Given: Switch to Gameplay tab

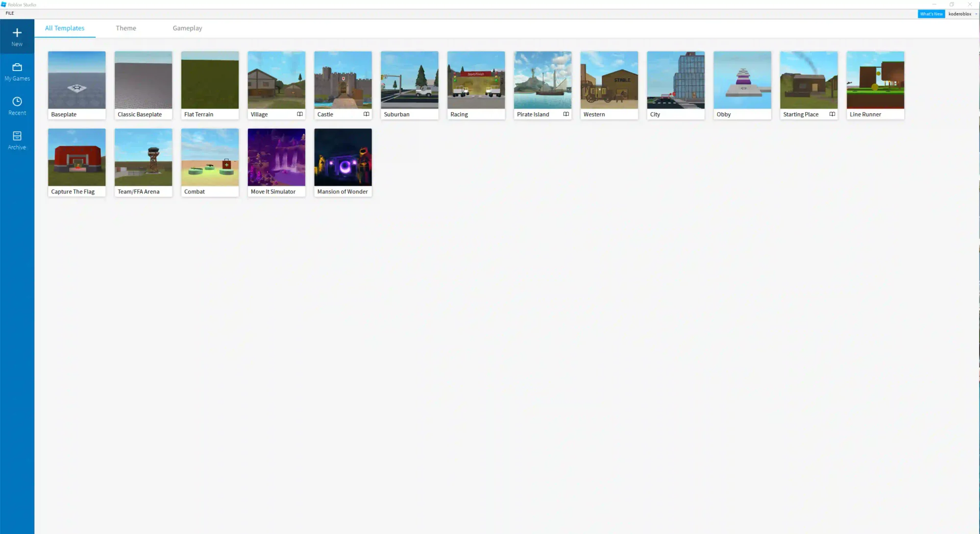Looking at the screenshot, I should pos(188,27).
